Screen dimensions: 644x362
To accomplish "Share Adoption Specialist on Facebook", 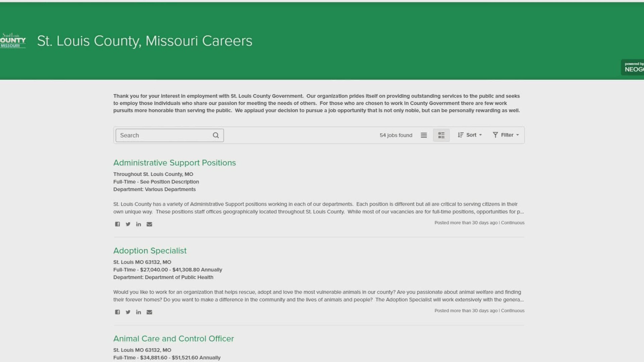I will (117, 312).
